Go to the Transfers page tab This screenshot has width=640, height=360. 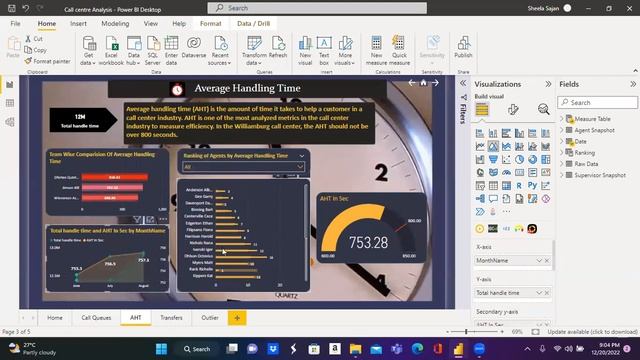(x=171, y=318)
